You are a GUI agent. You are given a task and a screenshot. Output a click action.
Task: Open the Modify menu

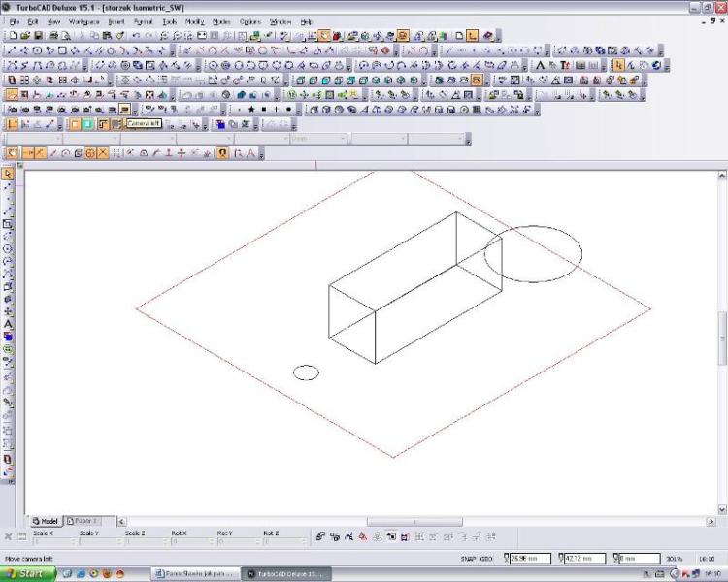click(x=194, y=20)
